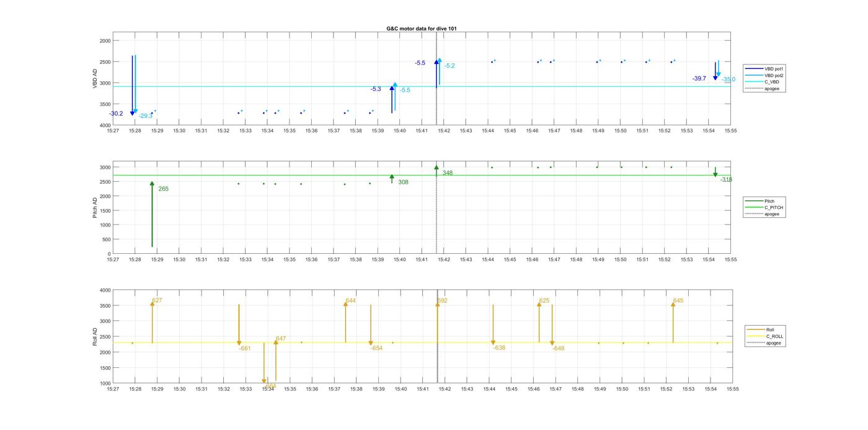This screenshot has width=868, height=430.
Task: Click the '-35.0' VBD data label
Action: (x=728, y=79)
